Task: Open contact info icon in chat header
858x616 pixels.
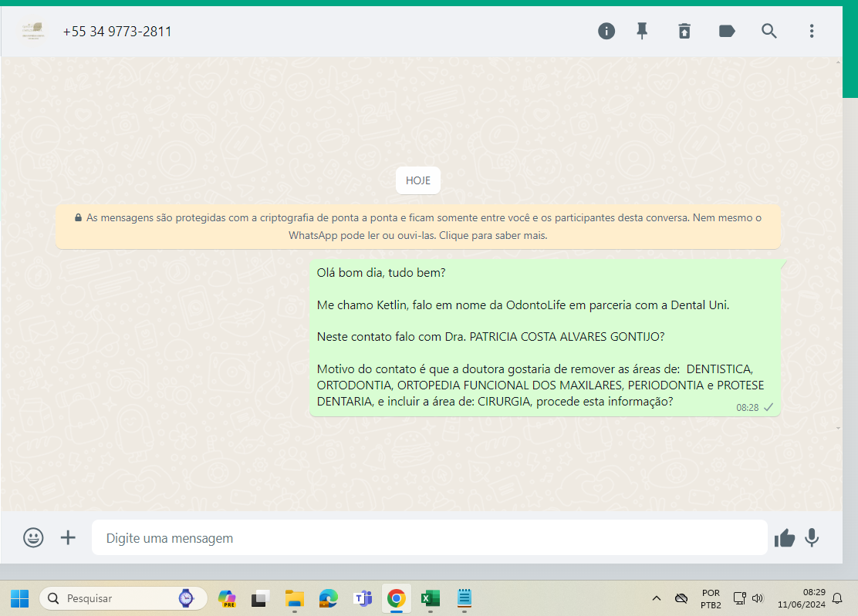Action: (606, 31)
